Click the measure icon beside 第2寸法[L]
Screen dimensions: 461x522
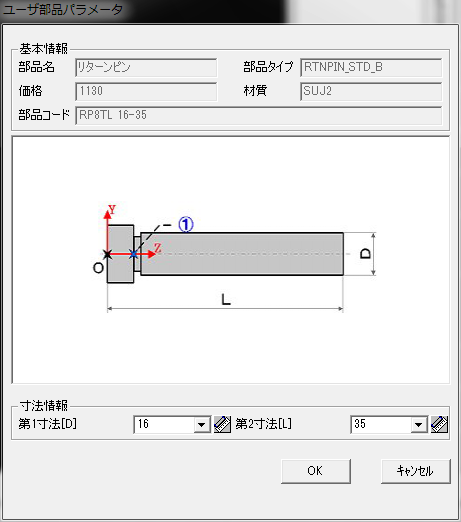(439, 424)
